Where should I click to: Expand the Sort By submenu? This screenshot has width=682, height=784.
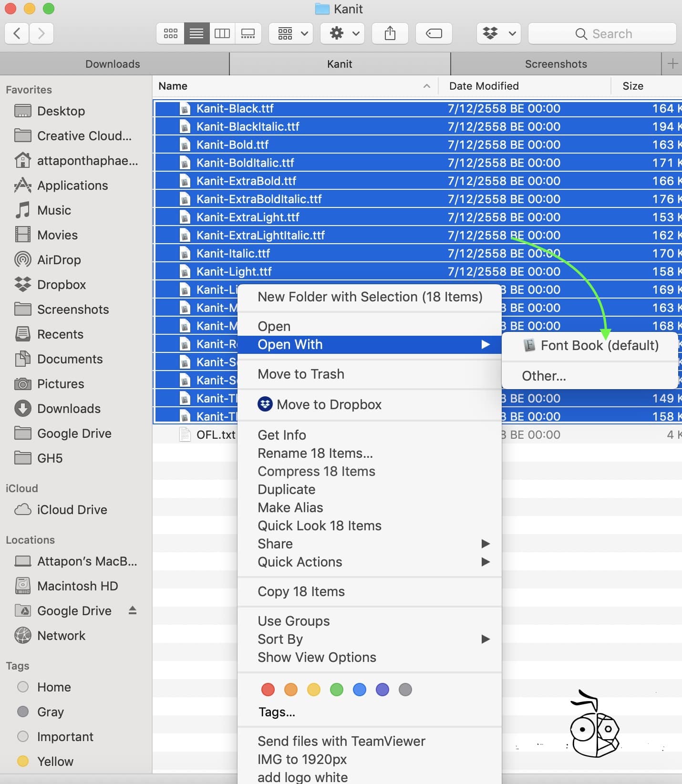[370, 639]
